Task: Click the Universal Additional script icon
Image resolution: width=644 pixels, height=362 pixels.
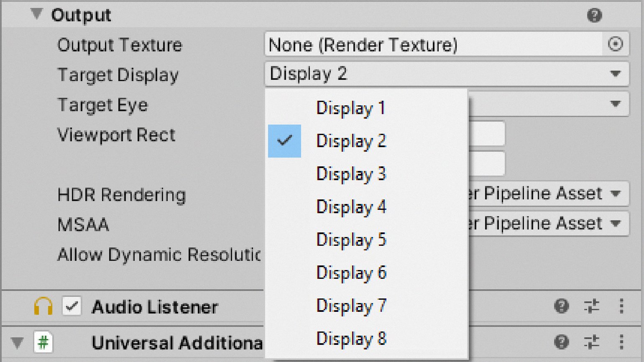Action: click(x=43, y=343)
